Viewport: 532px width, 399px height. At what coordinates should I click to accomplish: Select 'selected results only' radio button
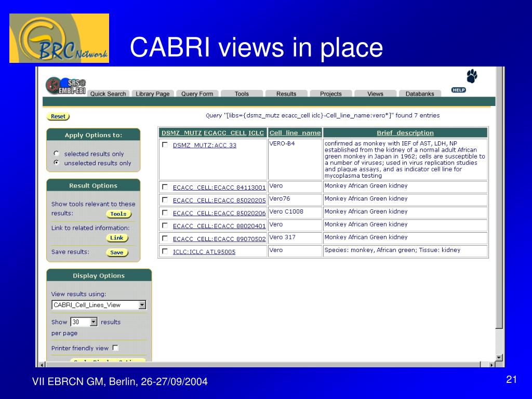point(57,153)
